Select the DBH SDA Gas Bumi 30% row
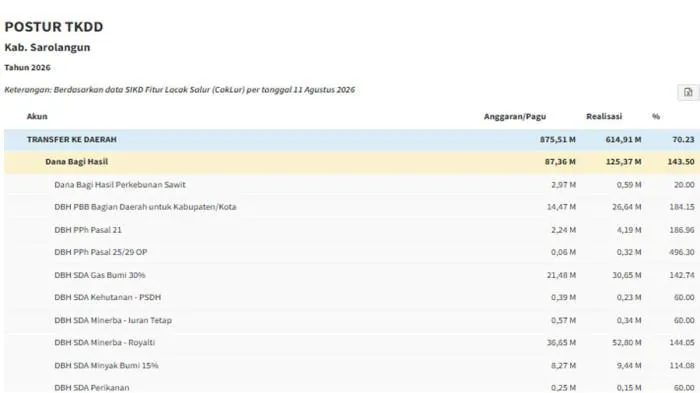This screenshot has width=700, height=393. pos(352,275)
